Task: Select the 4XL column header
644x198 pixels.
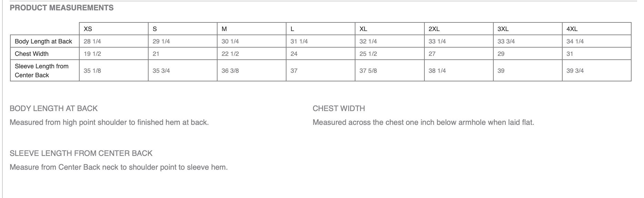Action: click(x=572, y=29)
